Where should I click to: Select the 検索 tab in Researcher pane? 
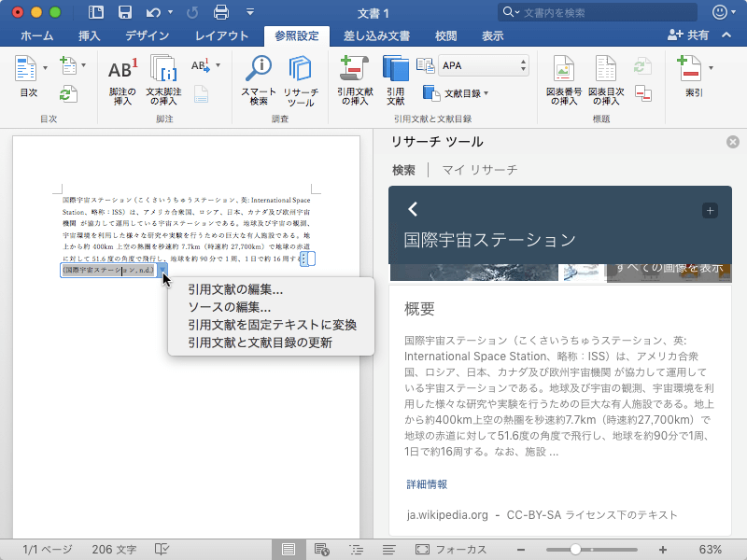tap(403, 170)
